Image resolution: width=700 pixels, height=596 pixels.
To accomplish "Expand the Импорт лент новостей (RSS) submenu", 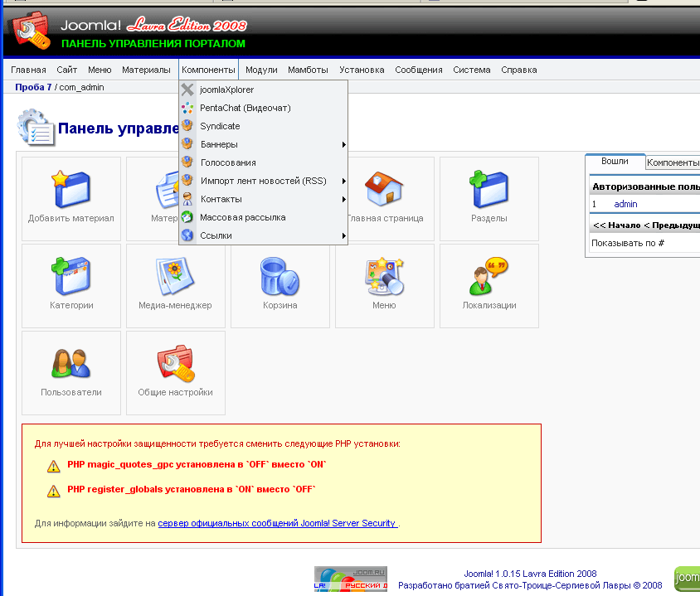I will (x=263, y=181).
